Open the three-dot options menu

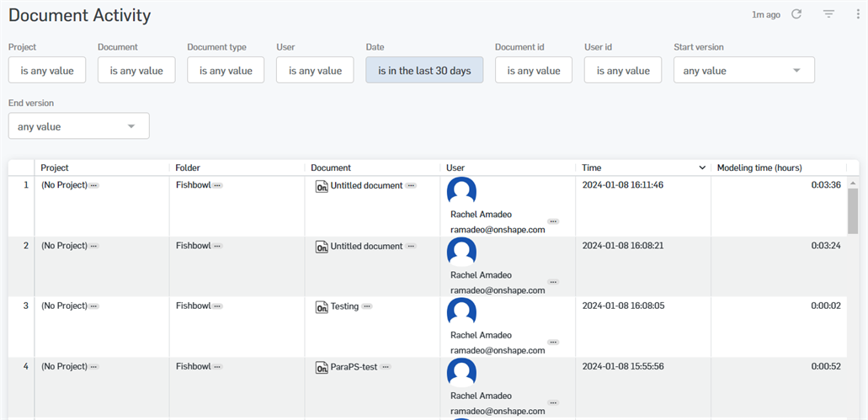857,14
